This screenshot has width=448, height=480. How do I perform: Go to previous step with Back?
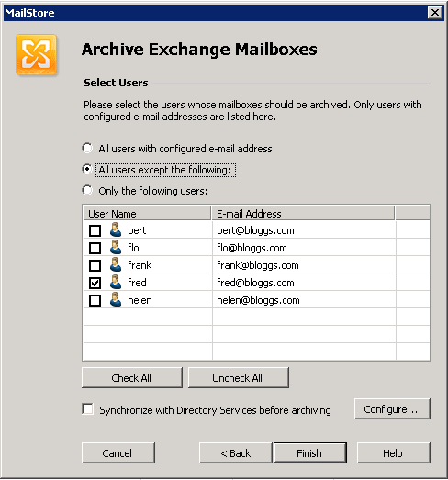tap(235, 452)
